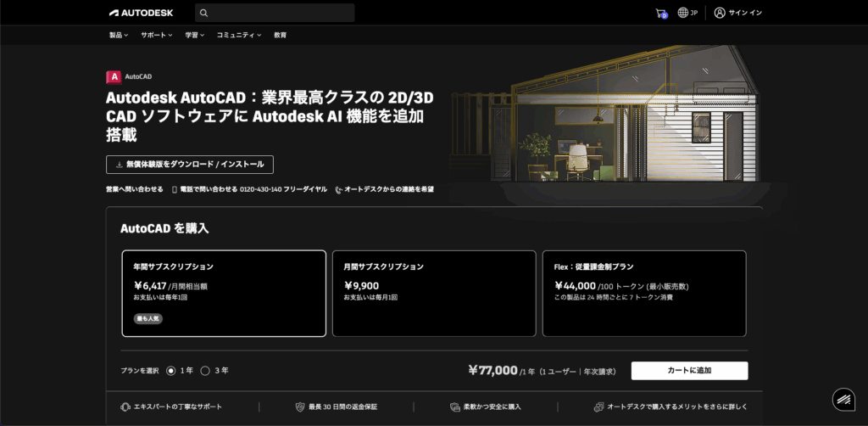Click the カートに追加 button
Viewport: 868px width, 426px height.
689,371
